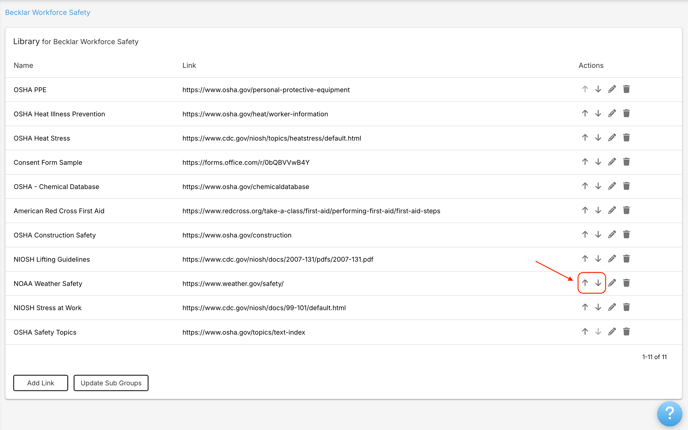The width and height of the screenshot is (688, 430).
Task: Move OSHA Heat Stress row up
Action: point(585,137)
